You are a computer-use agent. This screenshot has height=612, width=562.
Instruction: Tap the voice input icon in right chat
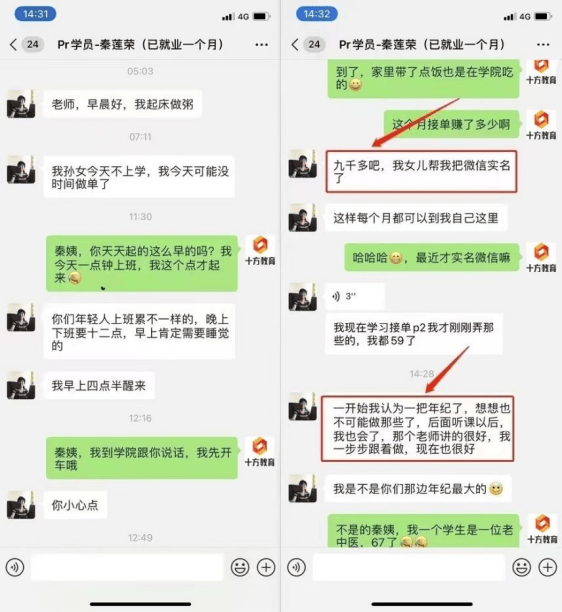coord(297,567)
